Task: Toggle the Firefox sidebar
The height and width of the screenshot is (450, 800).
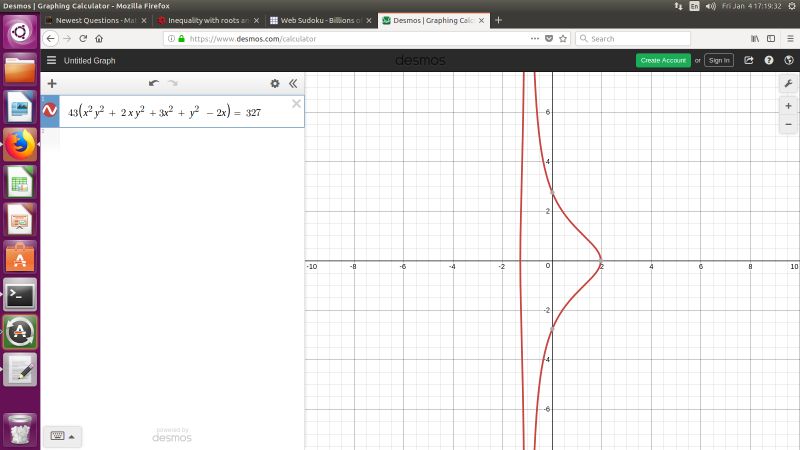Action: click(x=771, y=39)
